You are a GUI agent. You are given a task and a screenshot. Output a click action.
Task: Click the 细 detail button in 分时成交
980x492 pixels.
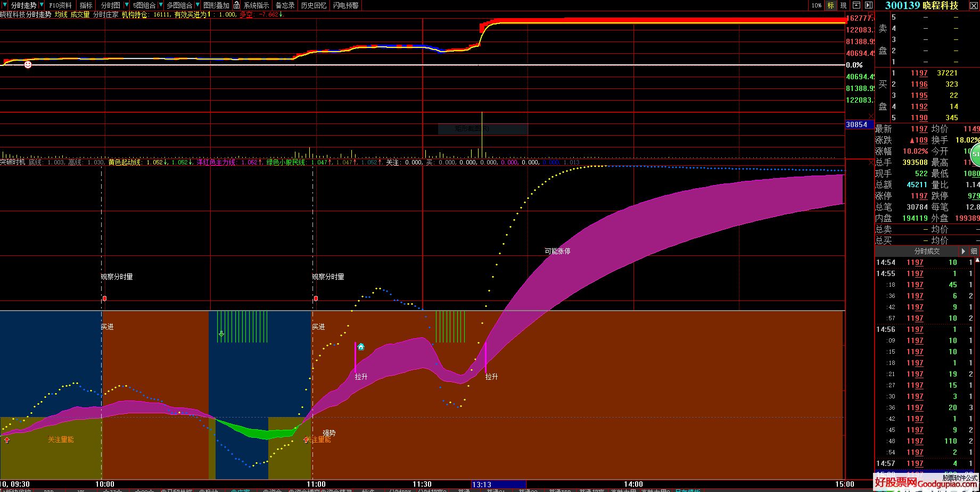pos(974,251)
